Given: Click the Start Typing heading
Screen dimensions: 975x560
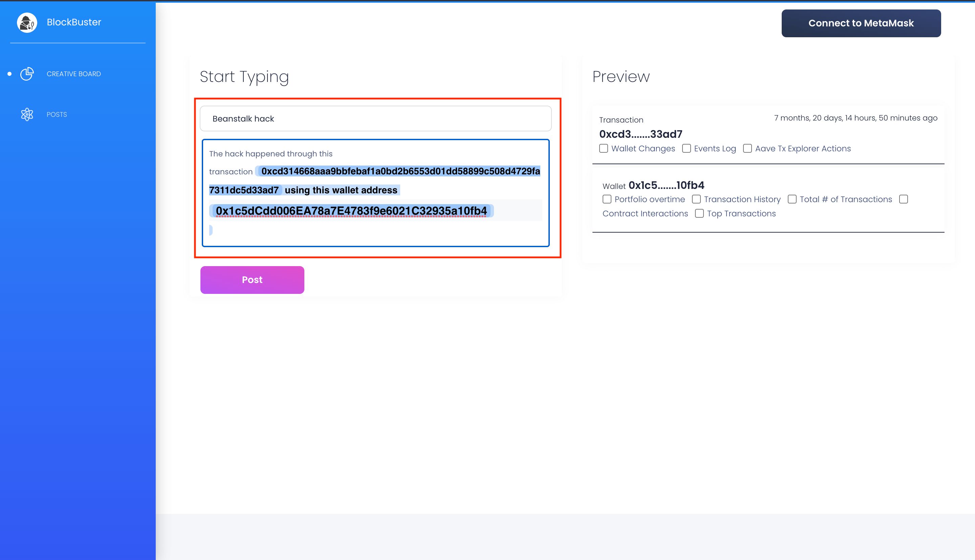Looking at the screenshot, I should pos(244,77).
